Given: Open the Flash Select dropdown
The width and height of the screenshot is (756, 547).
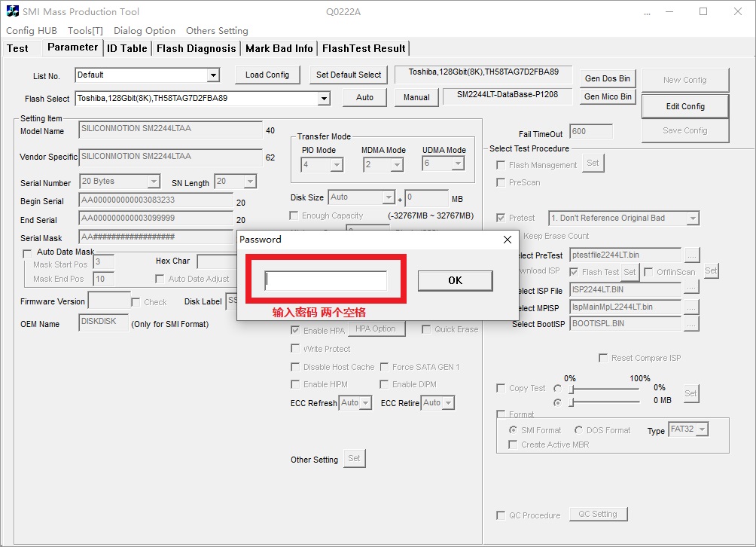Looking at the screenshot, I should click(x=323, y=99).
